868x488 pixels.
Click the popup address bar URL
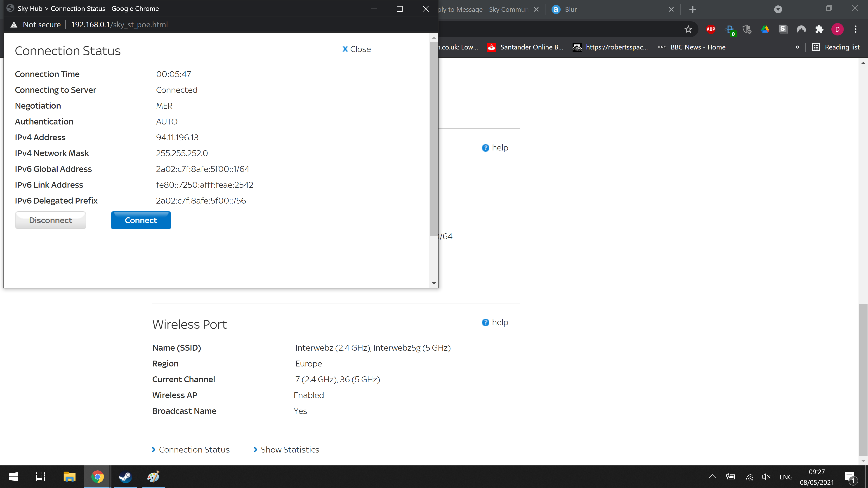tap(119, 25)
